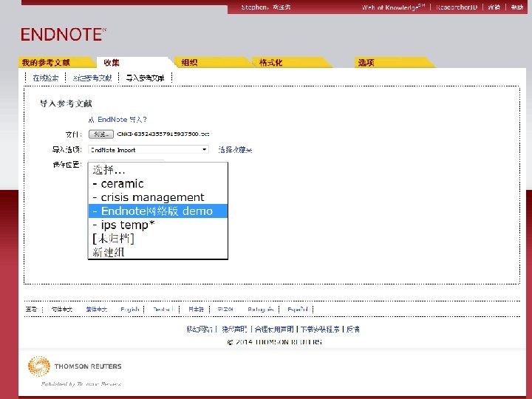Image resolution: width=532 pixels, height=399 pixels.
Task: Open the 新建参考文献 sub-tab
Action: pyautogui.click(x=92, y=78)
